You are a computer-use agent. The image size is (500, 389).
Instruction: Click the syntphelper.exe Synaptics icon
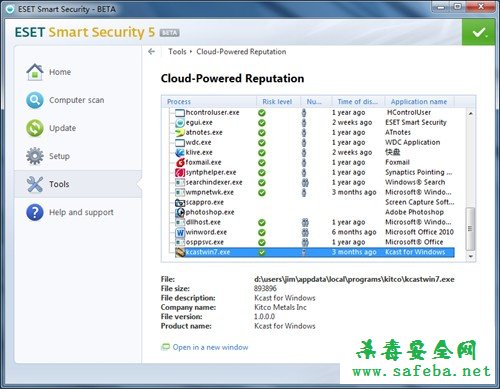click(x=180, y=173)
